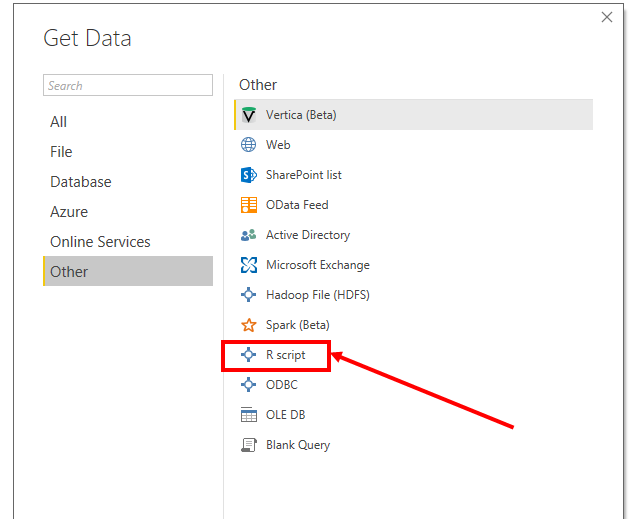This screenshot has height=519, width=637.
Task: Click the Hadoop File (HDFS) icon
Action: (249, 295)
